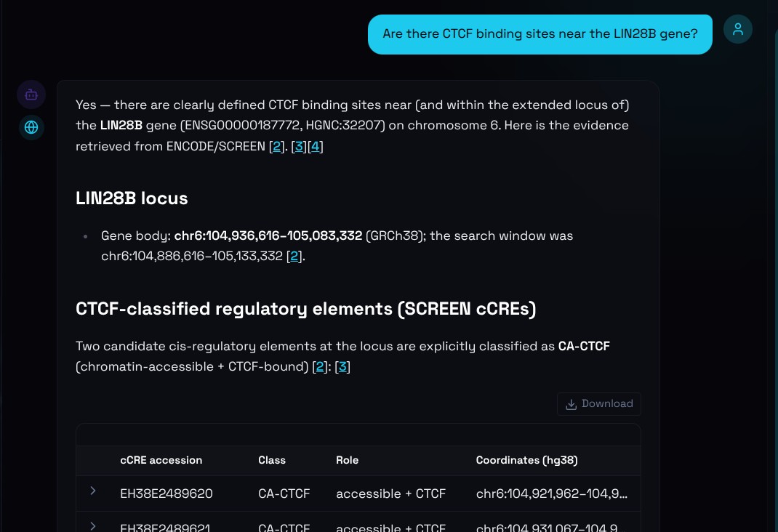778x532 pixels.
Task: Open citation 3 after CTCF-bound text
Action: 342,366
